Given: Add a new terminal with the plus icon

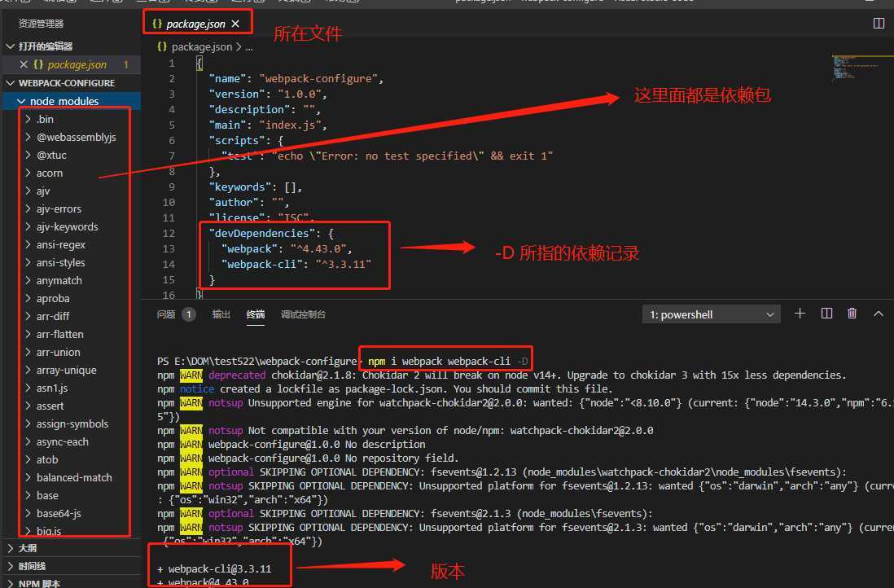Looking at the screenshot, I should tap(800, 313).
